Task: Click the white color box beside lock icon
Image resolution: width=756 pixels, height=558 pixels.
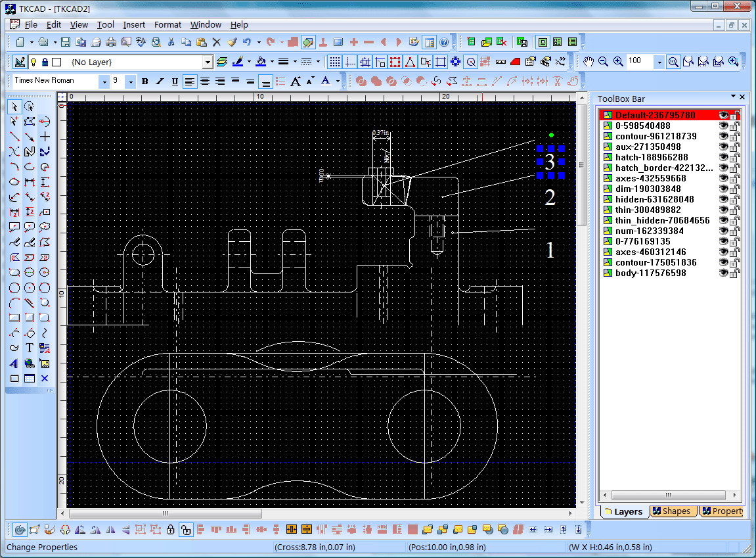Action: 57,62
